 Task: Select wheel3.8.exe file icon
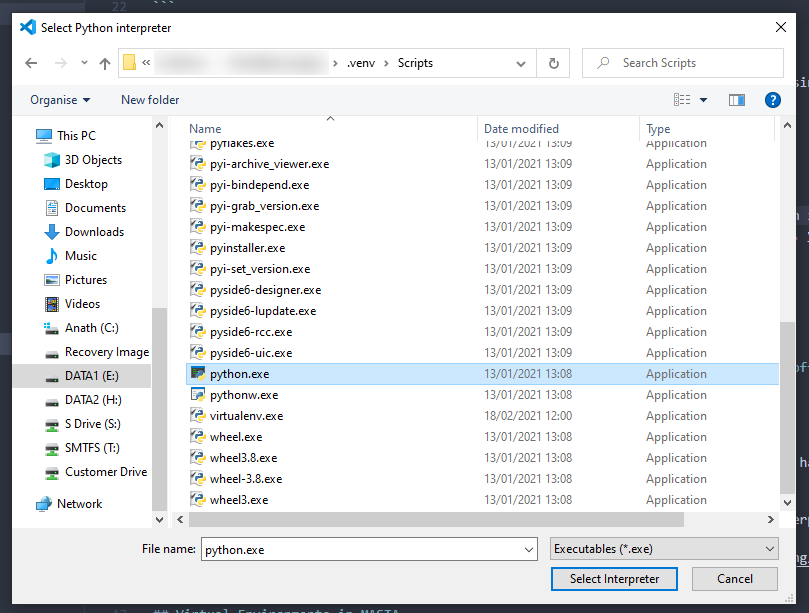pos(198,458)
